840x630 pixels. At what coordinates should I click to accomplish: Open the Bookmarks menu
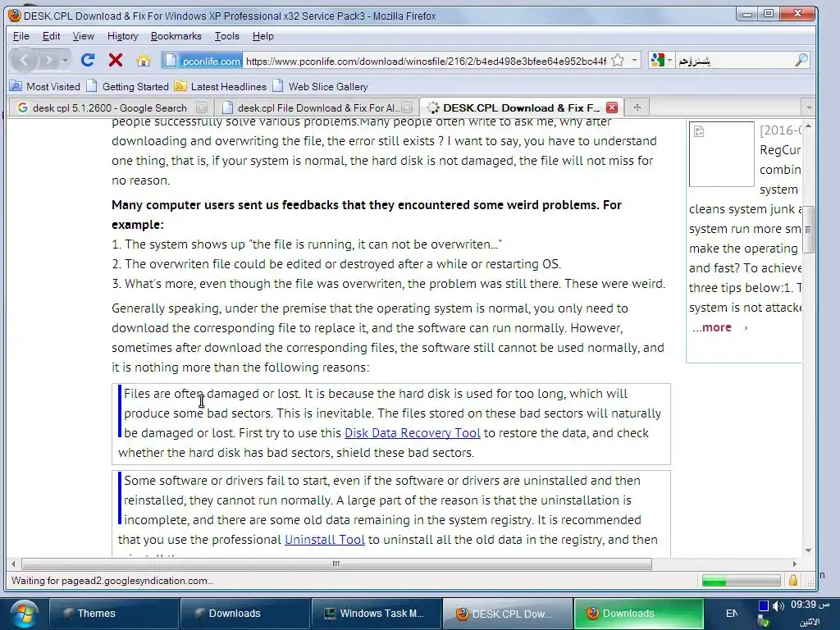point(176,36)
